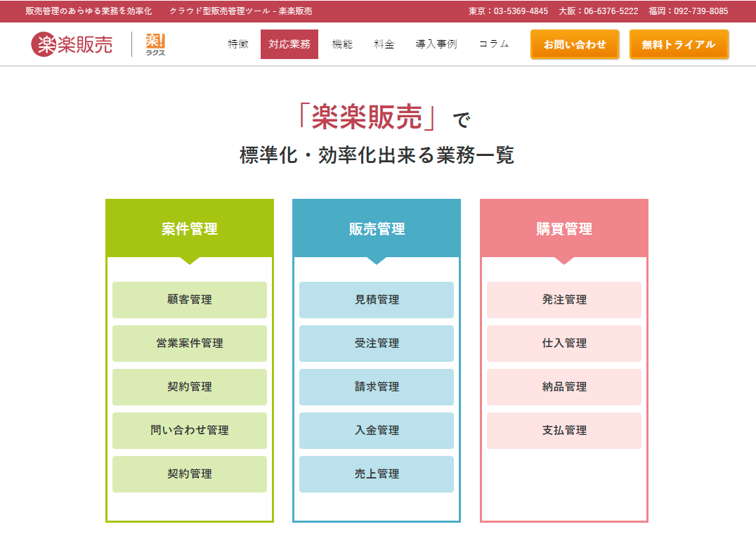Click the Fukuoka phone number 092-739-8085
This screenshot has width=756, height=541.
coord(701,11)
